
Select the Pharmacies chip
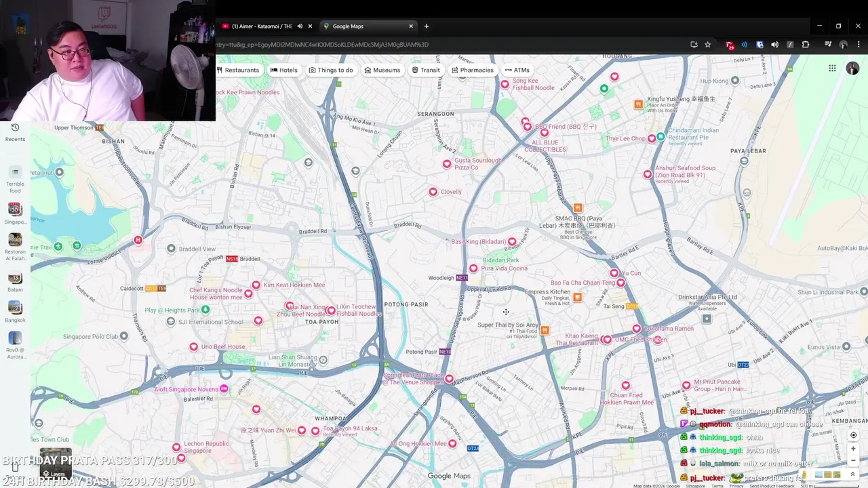point(472,70)
